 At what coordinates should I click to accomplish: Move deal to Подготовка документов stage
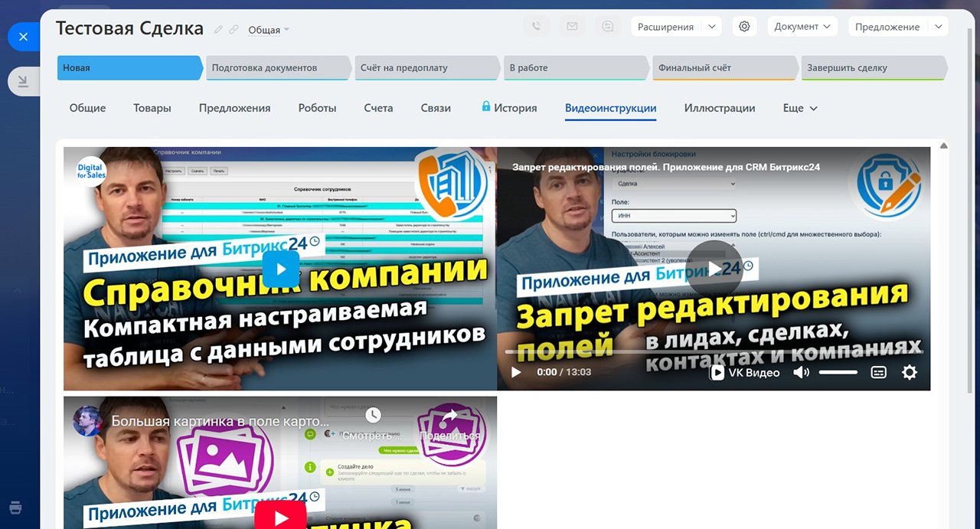[x=279, y=67]
